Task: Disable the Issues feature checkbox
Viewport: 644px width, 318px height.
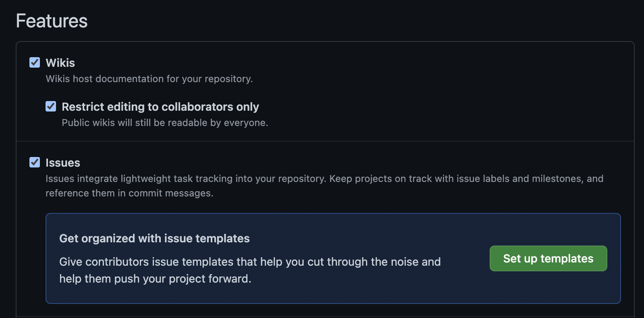Action: pyautogui.click(x=35, y=162)
